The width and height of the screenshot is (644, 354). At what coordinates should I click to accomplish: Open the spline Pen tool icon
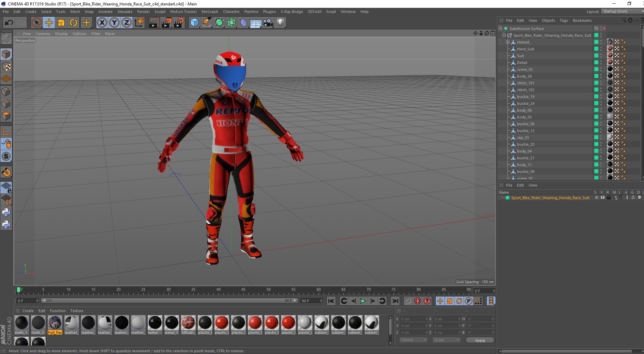tap(207, 23)
